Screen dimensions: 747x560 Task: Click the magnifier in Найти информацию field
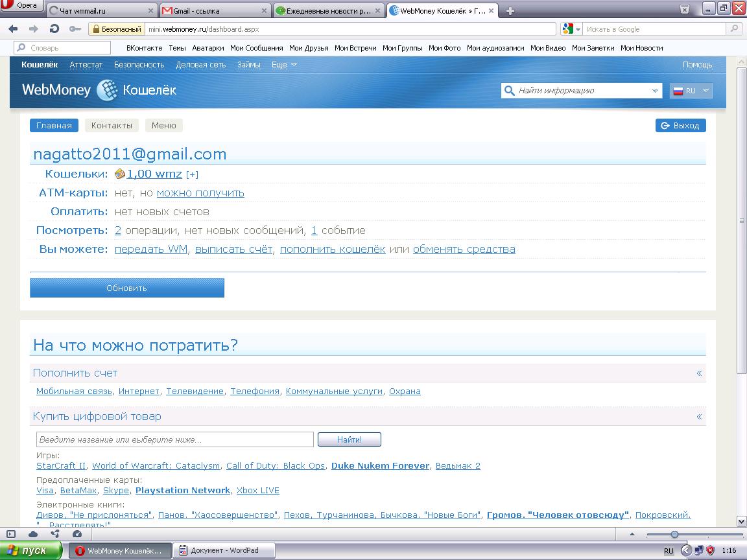(x=509, y=91)
